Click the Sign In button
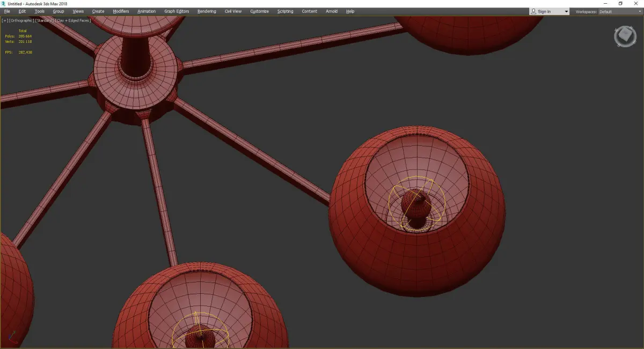 (x=544, y=11)
